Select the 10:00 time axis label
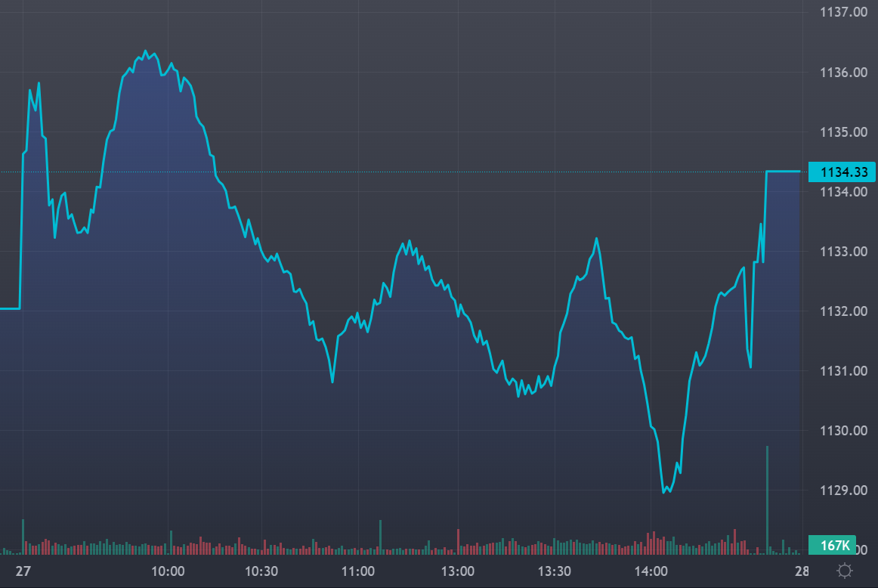Screen dimensions: 878x588 click(x=168, y=571)
